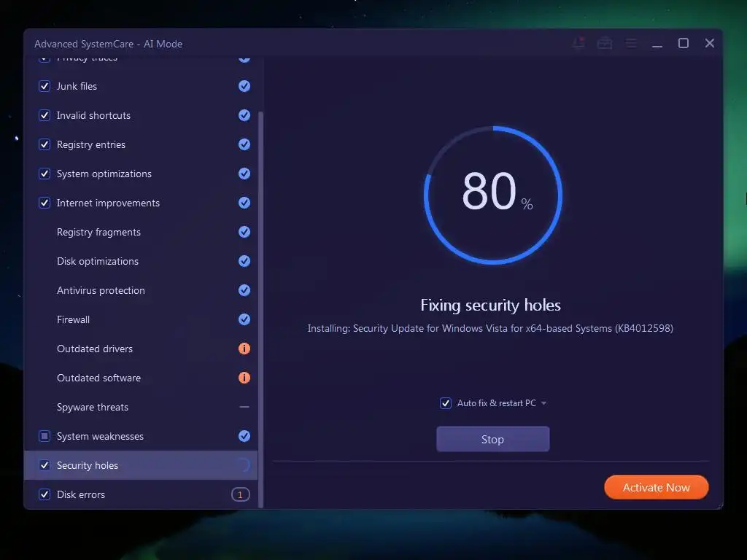Expand the Auto fix & restart PC dropdown arrow
Image resolution: width=747 pixels, height=560 pixels.
543,403
